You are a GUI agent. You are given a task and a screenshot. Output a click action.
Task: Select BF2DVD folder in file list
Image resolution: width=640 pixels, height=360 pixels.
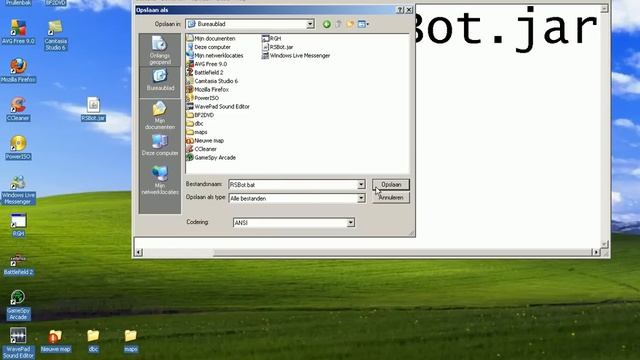200,115
